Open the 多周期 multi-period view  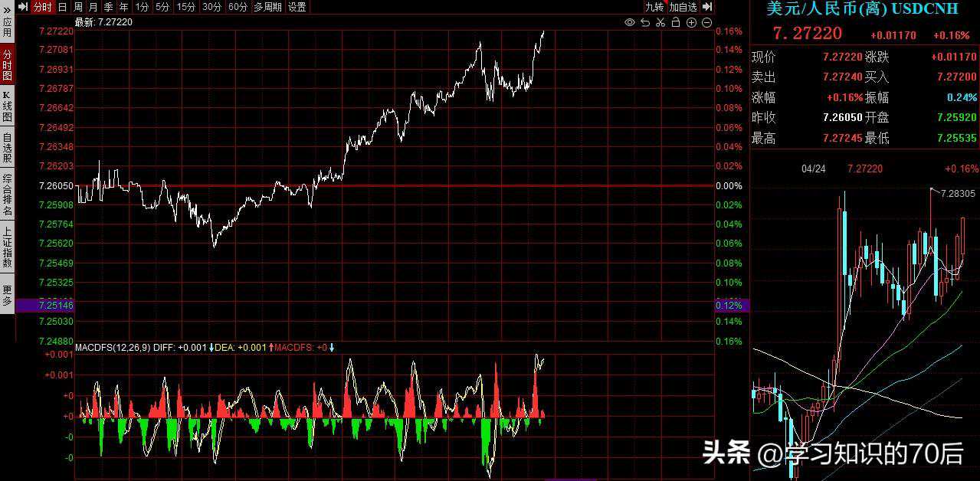coord(267,7)
